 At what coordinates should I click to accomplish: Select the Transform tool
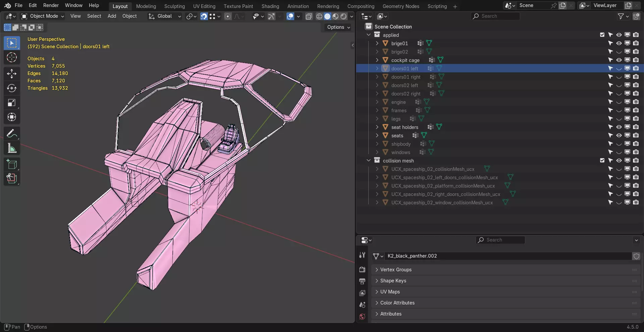[12, 117]
